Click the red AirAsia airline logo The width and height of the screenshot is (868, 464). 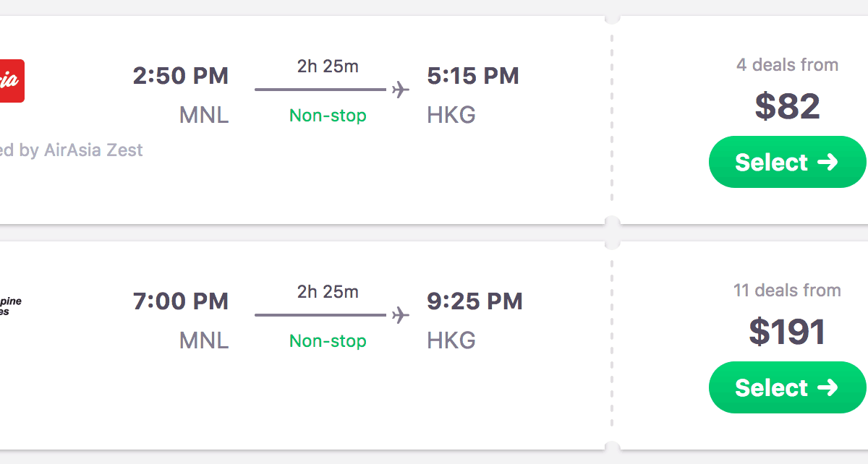12,80
